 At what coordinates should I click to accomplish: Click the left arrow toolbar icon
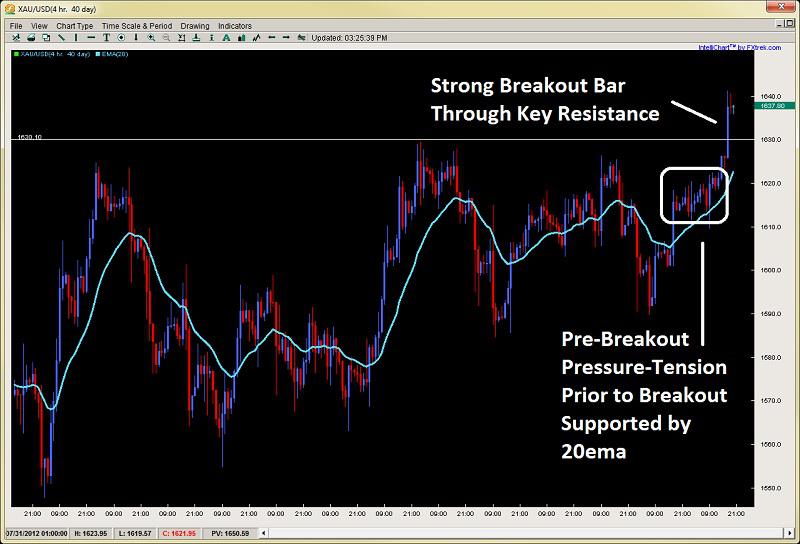271,38
